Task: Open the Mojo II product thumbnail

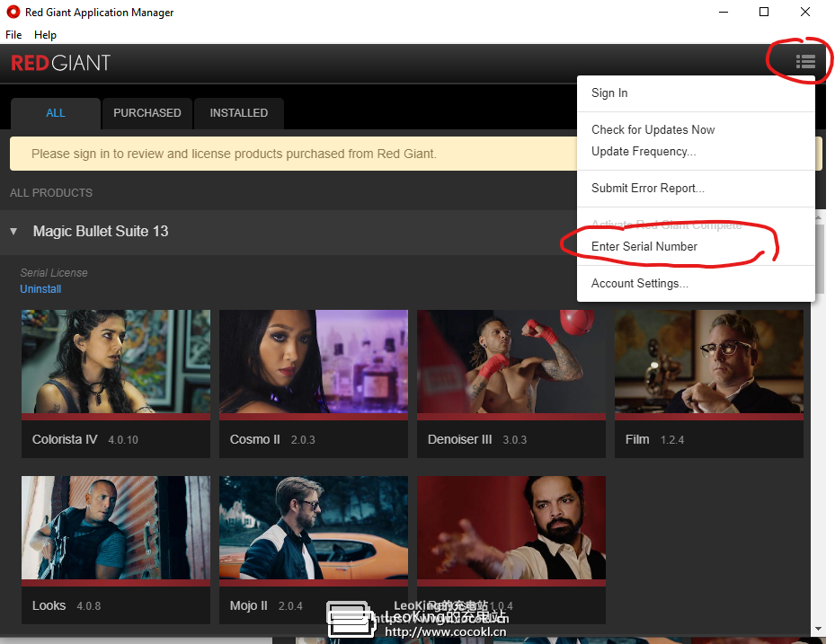Action: pyautogui.click(x=314, y=527)
